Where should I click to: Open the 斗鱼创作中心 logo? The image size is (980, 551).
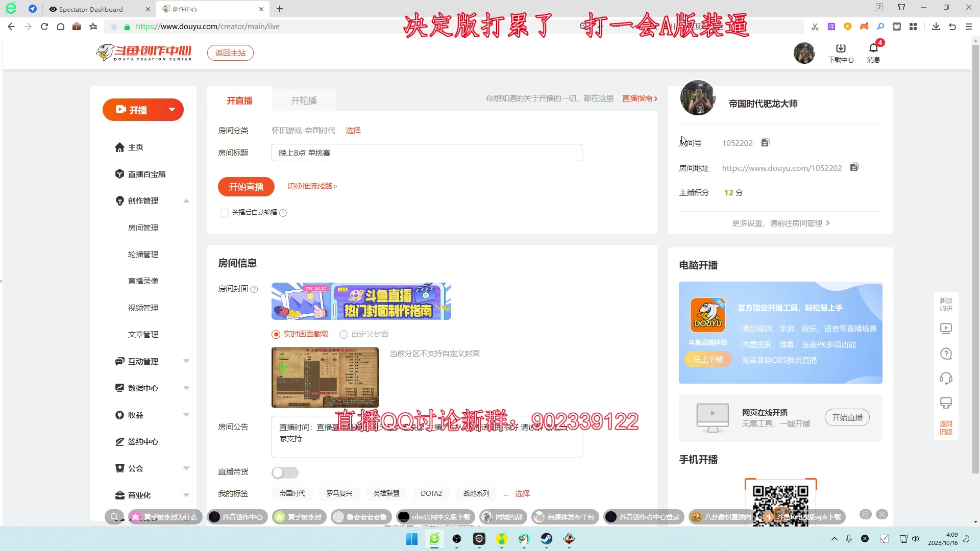144,53
